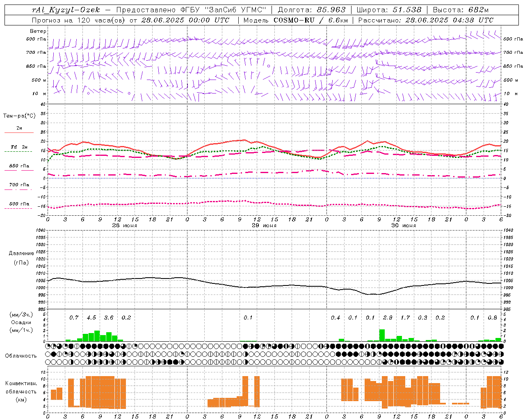Viewport: 525px width, 420px height.
Task: Click the Осадки precipitation label
Action: tap(21, 322)
